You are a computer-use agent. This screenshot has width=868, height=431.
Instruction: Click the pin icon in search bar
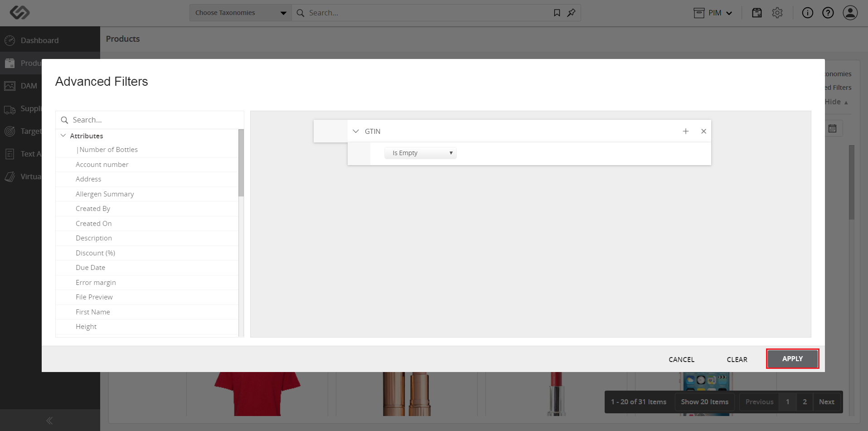(x=571, y=13)
